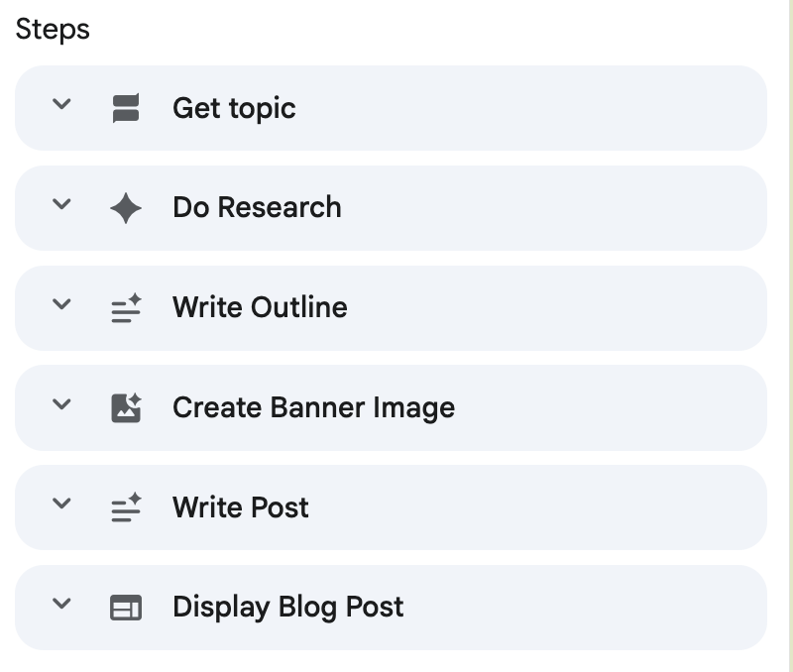
Task: Select the Get topic step label
Action: coord(234,108)
